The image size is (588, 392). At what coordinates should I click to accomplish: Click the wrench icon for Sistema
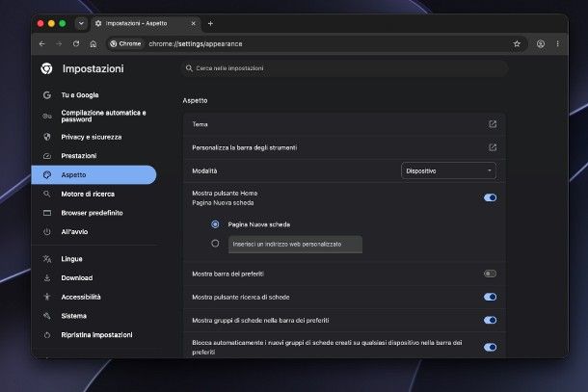coord(47,316)
